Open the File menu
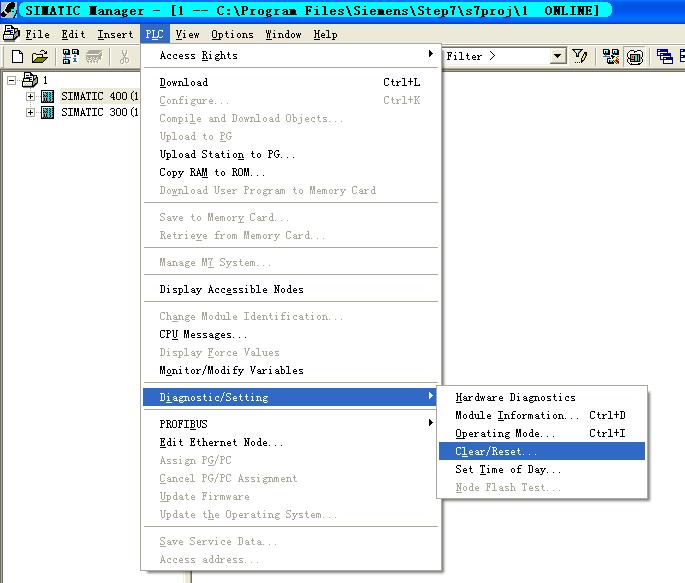The width and height of the screenshot is (685, 583). [x=37, y=34]
